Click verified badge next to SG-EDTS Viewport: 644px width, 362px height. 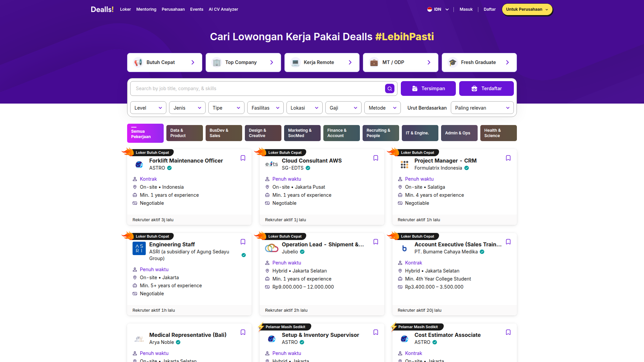[x=308, y=168]
